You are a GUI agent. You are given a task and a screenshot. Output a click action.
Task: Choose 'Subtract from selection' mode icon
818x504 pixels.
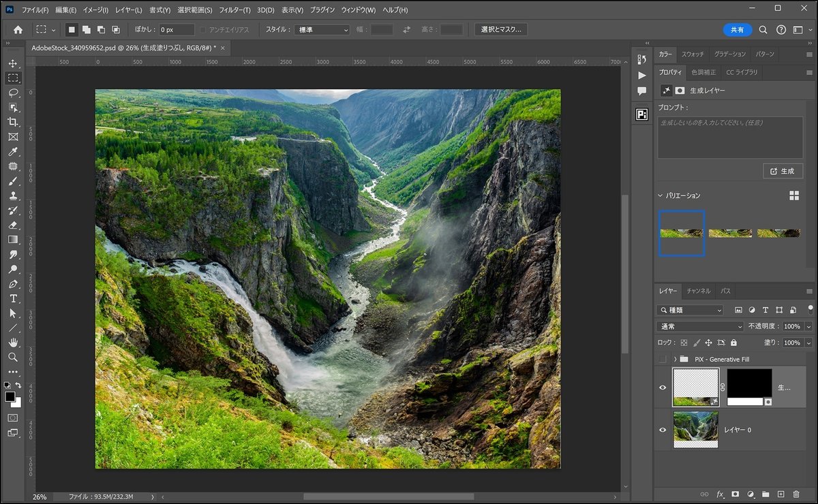[x=101, y=30]
